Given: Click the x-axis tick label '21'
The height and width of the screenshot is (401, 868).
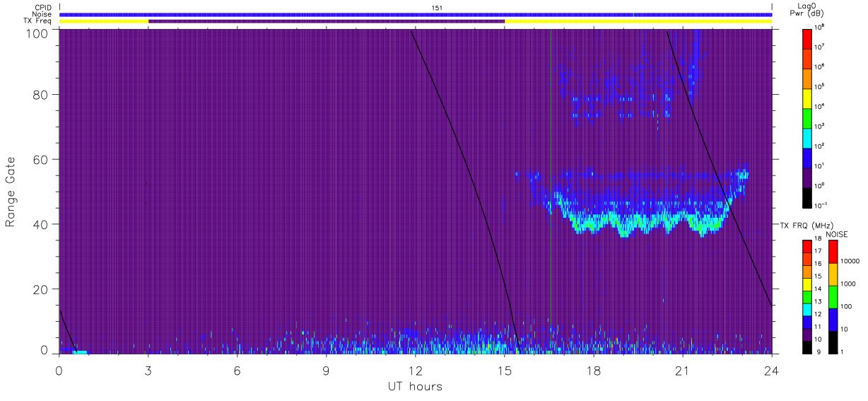Looking at the screenshot, I should coord(683,370).
